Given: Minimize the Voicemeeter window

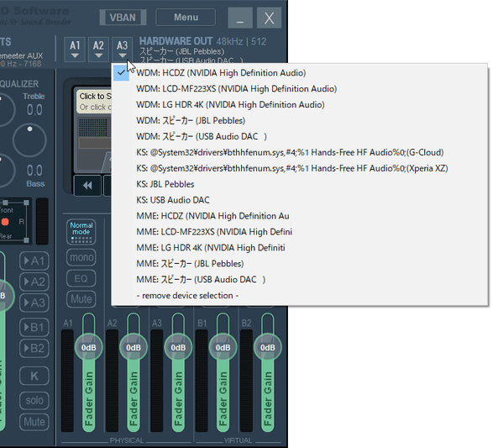Looking at the screenshot, I should tap(240, 18).
